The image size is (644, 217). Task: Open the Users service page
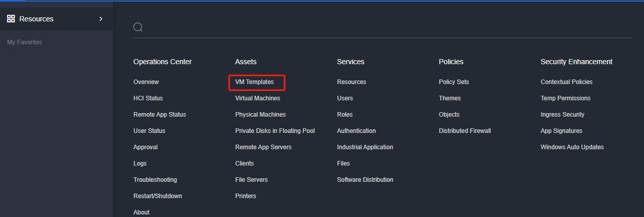pos(345,98)
